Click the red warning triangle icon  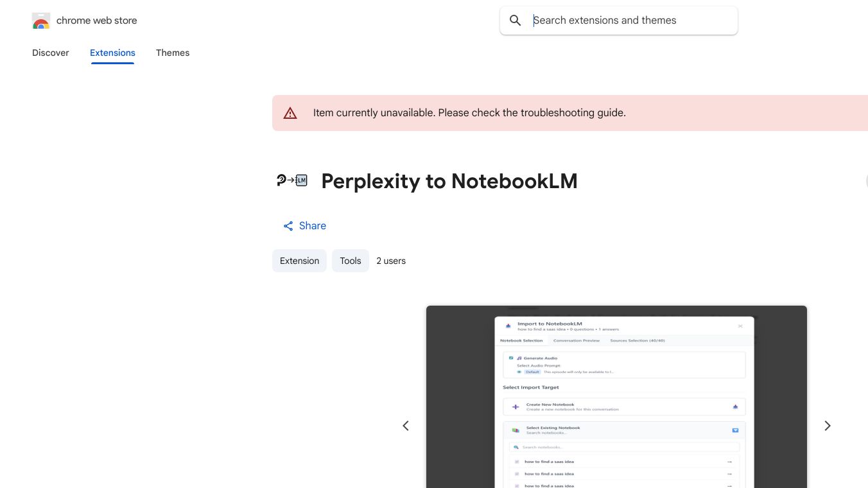290,113
